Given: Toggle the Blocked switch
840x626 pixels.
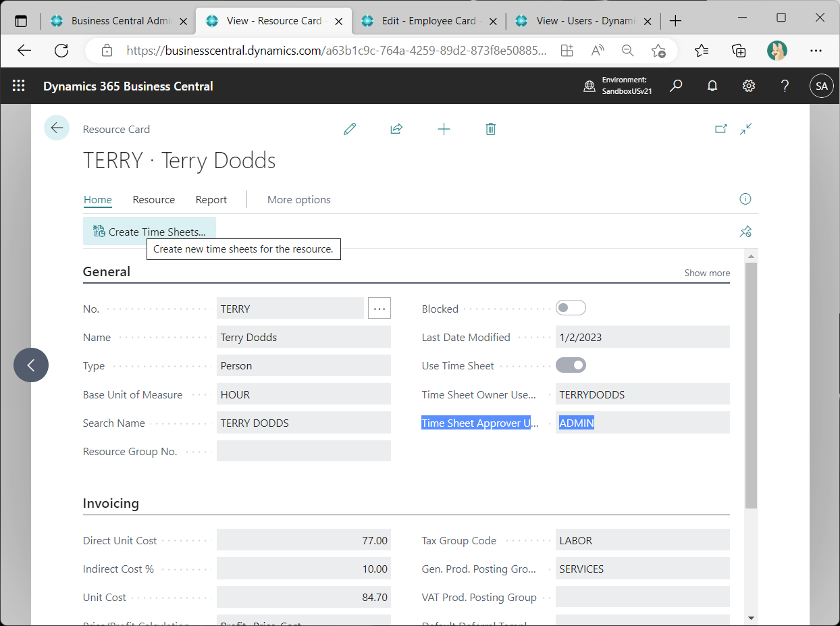Looking at the screenshot, I should click(571, 308).
